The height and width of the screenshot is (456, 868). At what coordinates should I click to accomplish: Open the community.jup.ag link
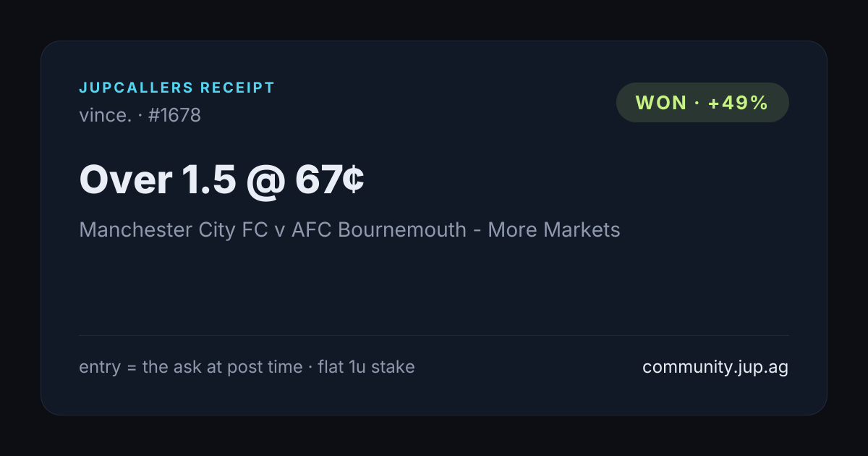click(x=715, y=367)
